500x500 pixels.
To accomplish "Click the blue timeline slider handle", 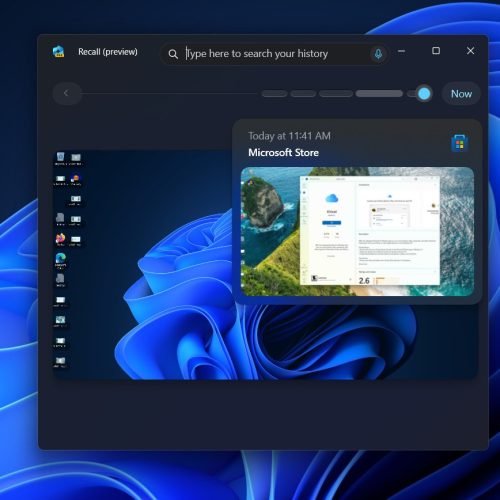I will [x=424, y=94].
